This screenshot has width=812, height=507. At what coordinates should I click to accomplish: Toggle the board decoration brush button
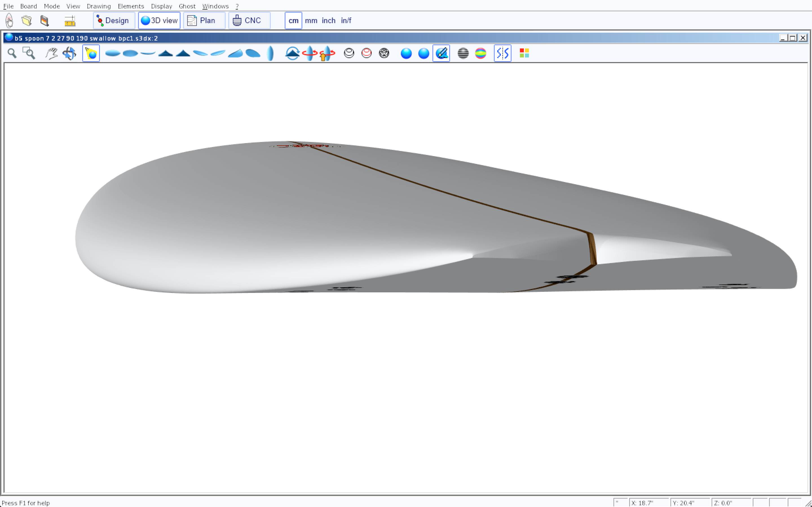(x=441, y=53)
